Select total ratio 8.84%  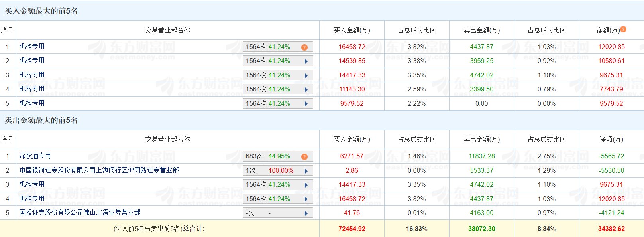[x=546, y=229]
